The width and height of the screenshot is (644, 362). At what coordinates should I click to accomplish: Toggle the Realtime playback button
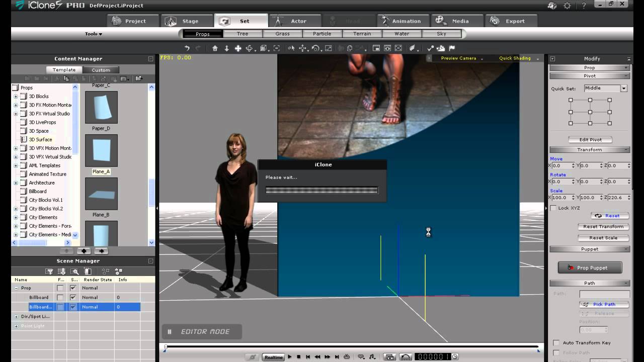tap(274, 357)
